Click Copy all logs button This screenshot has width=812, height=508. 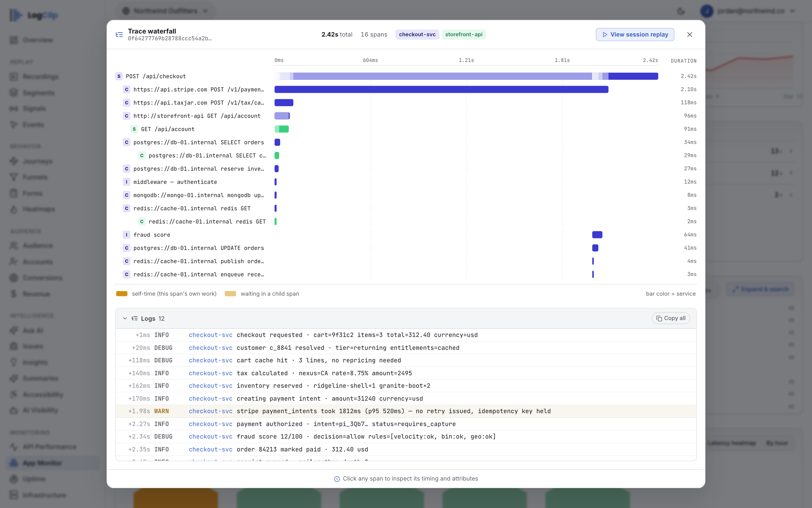(671, 318)
